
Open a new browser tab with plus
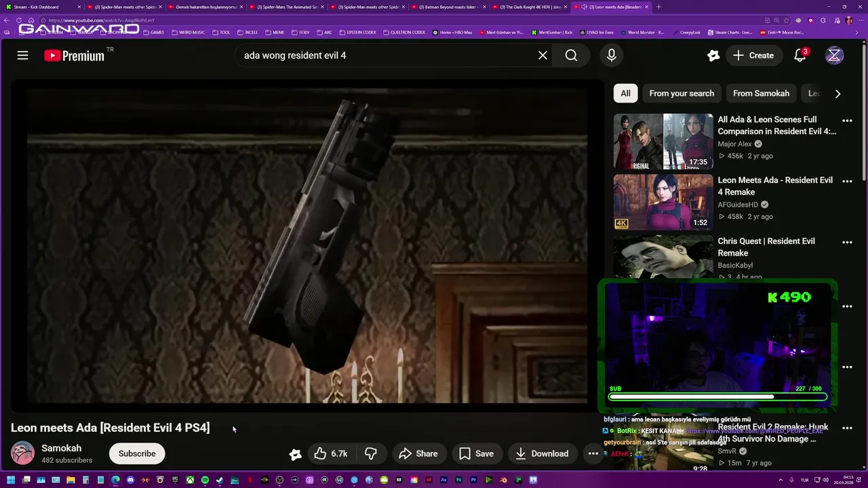click(x=658, y=7)
